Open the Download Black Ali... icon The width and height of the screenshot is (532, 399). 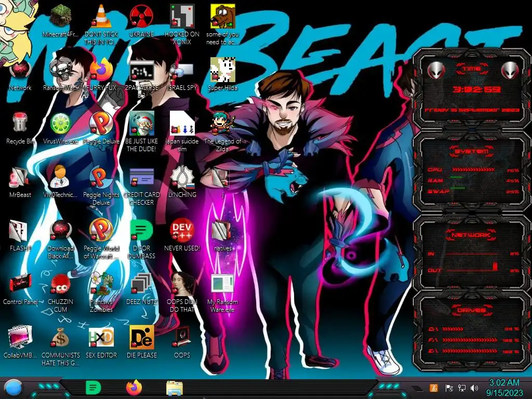click(61, 230)
